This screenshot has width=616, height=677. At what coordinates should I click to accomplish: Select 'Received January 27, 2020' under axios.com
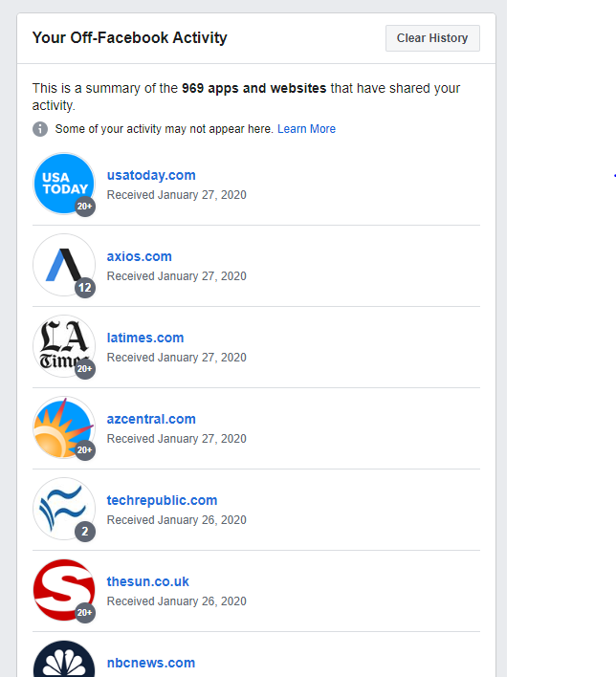click(x=177, y=276)
